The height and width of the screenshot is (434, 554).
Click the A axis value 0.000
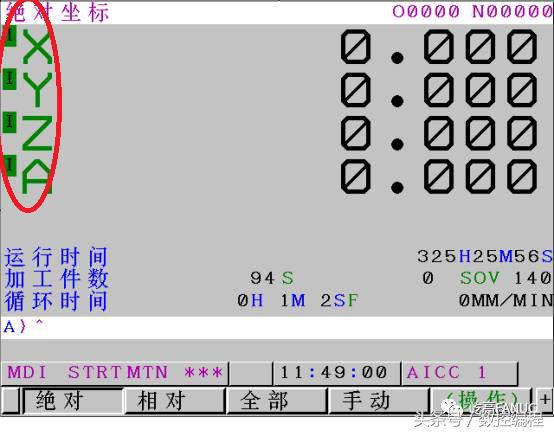point(439,177)
